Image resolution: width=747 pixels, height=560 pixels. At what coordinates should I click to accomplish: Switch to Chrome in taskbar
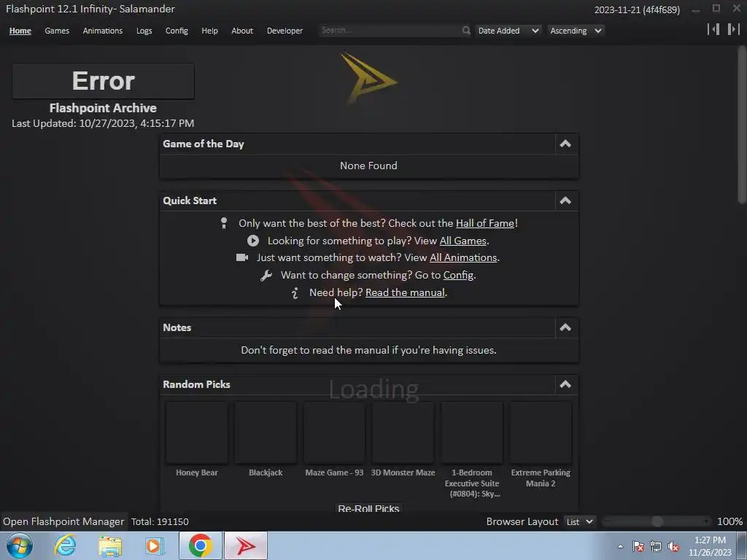click(200, 545)
